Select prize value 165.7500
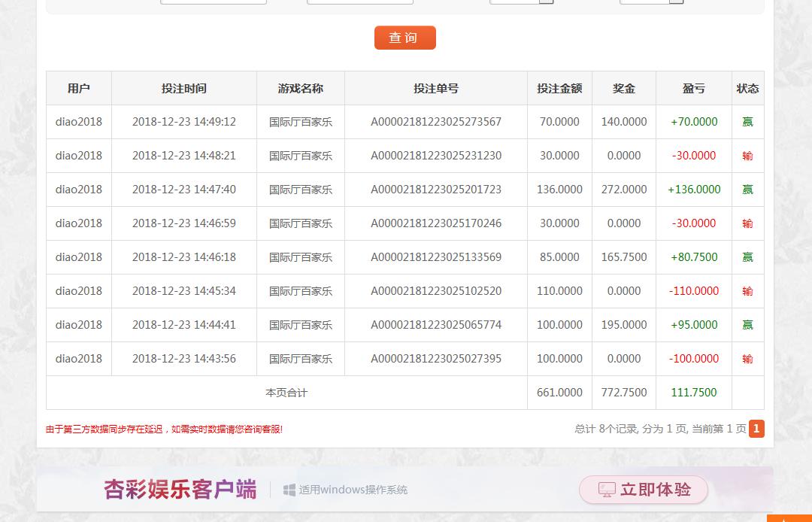This screenshot has height=522, width=812. click(624, 257)
